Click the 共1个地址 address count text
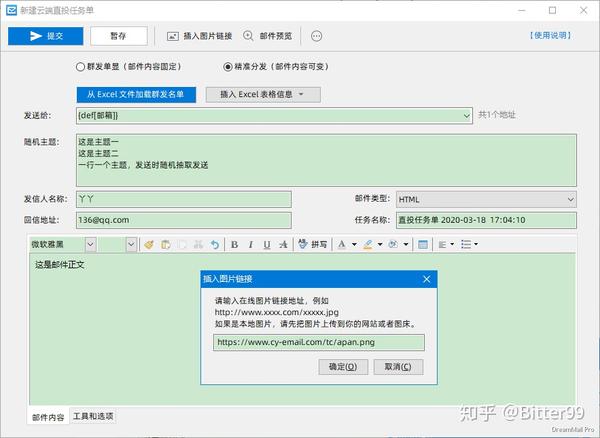Viewport: 600px width, 438px height. (497, 115)
